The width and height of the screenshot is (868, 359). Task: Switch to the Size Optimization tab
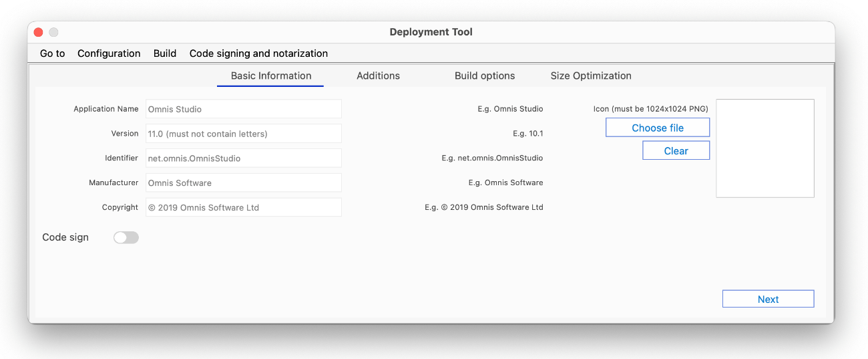pyautogui.click(x=591, y=76)
